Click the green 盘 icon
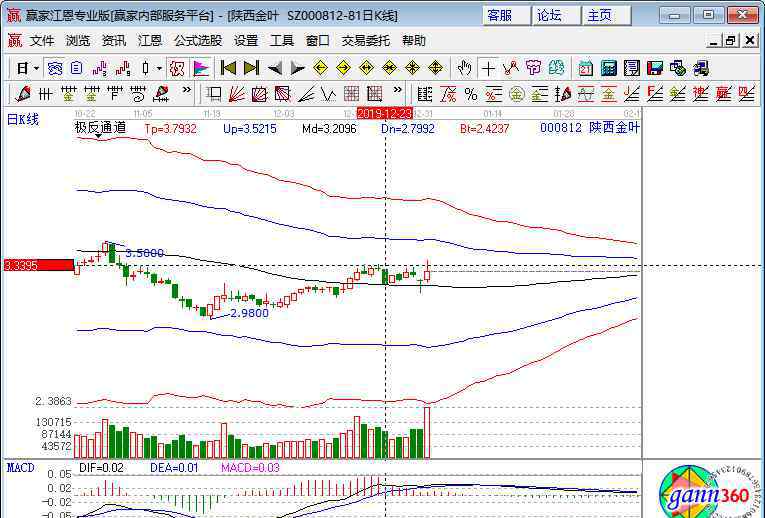Screen dimensions: 765x518 (556, 68)
